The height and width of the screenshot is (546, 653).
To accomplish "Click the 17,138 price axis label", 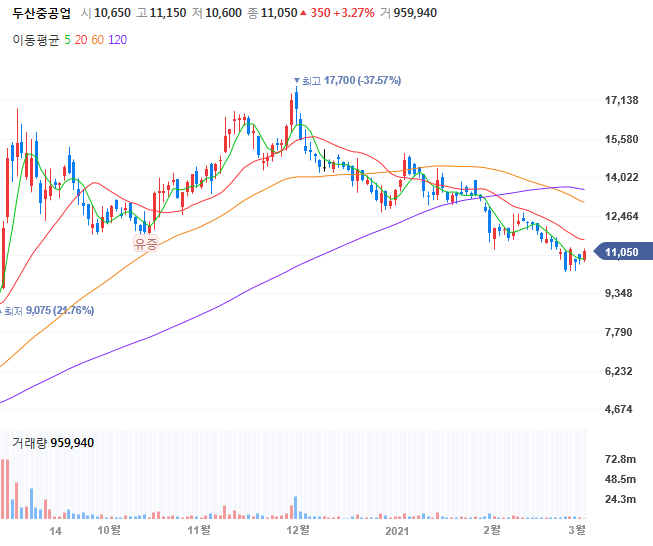I will click(x=621, y=100).
